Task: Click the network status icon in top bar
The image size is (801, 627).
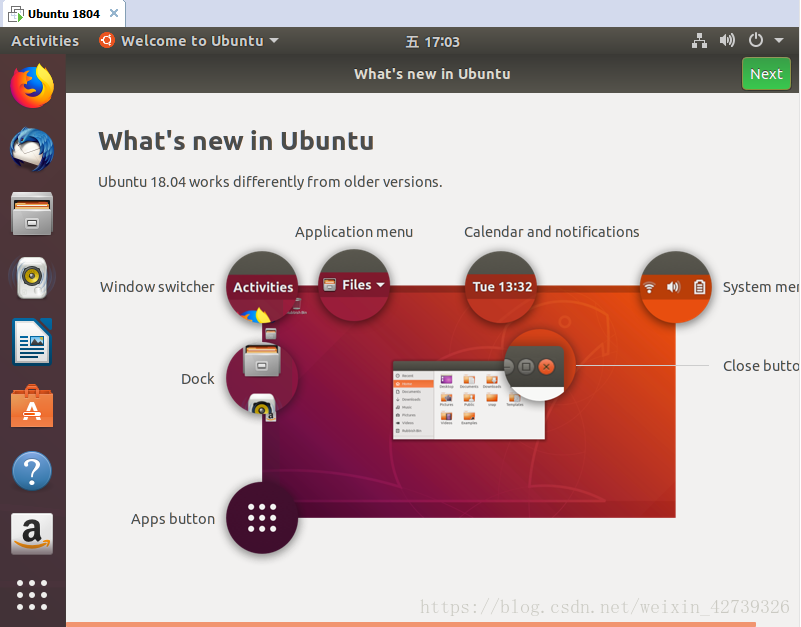Action: tap(699, 40)
